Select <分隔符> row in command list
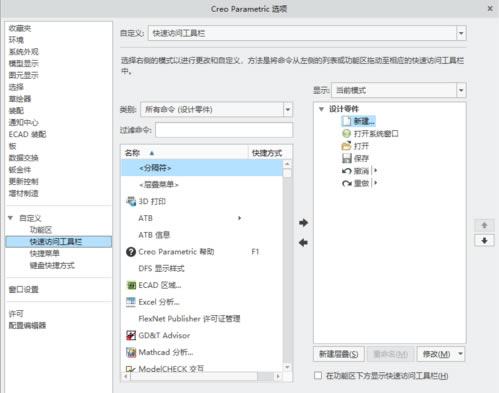The image size is (499, 393). point(202,168)
